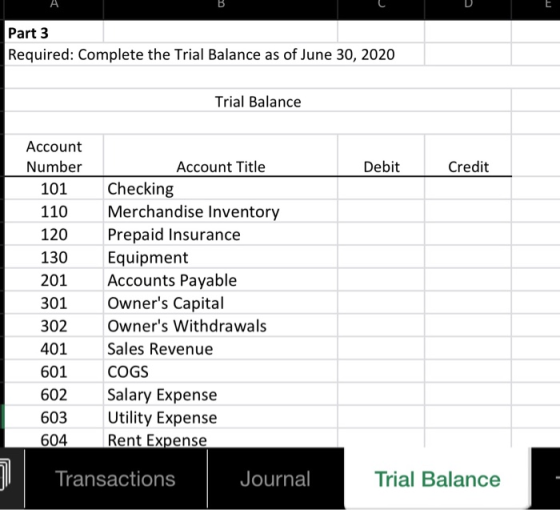Select the 'Account Number' header cell
Viewport: 560px width, 510px height.
[54, 156]
